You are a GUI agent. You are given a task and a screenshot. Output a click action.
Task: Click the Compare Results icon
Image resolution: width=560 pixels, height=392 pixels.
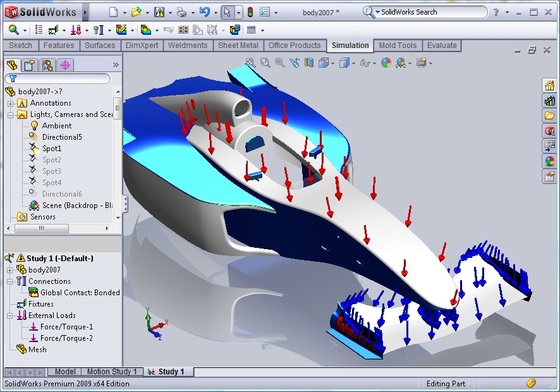coord(183,30)
